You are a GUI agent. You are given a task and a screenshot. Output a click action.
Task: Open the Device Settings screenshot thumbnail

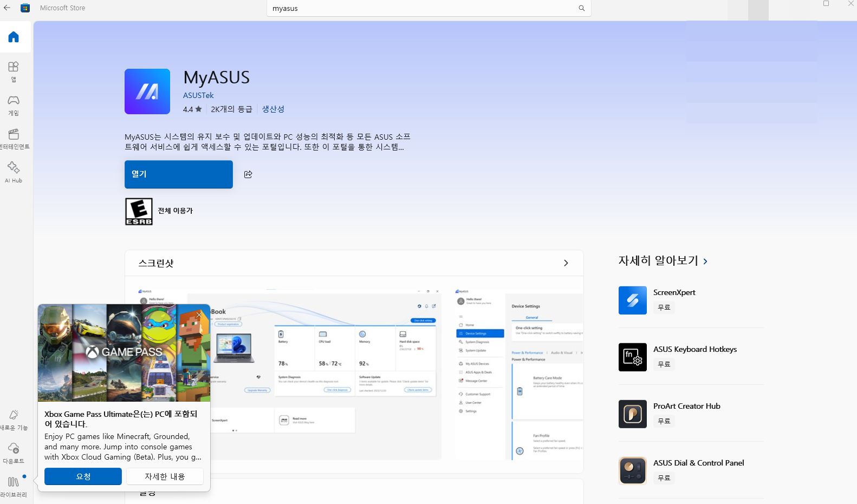click(x=518, y=374)
